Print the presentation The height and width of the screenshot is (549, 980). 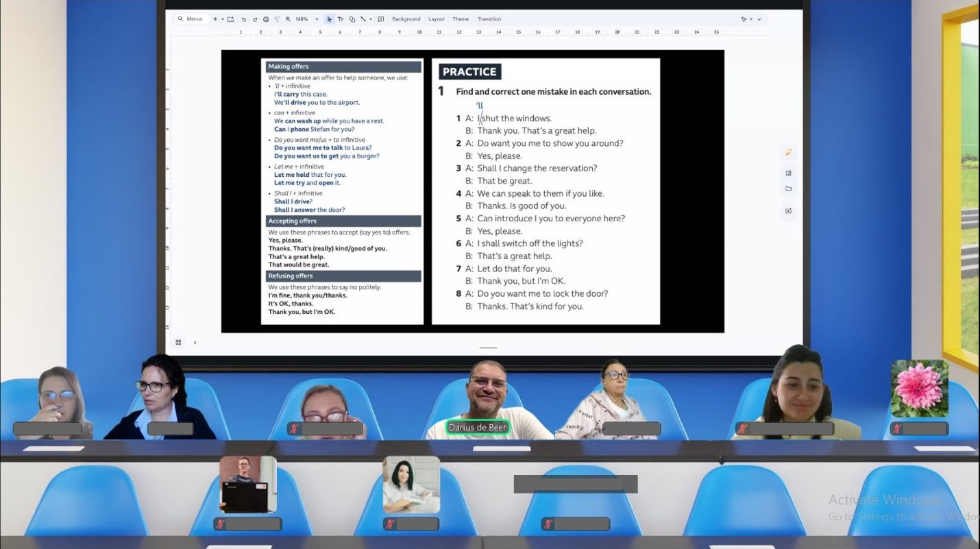(266, 19)
